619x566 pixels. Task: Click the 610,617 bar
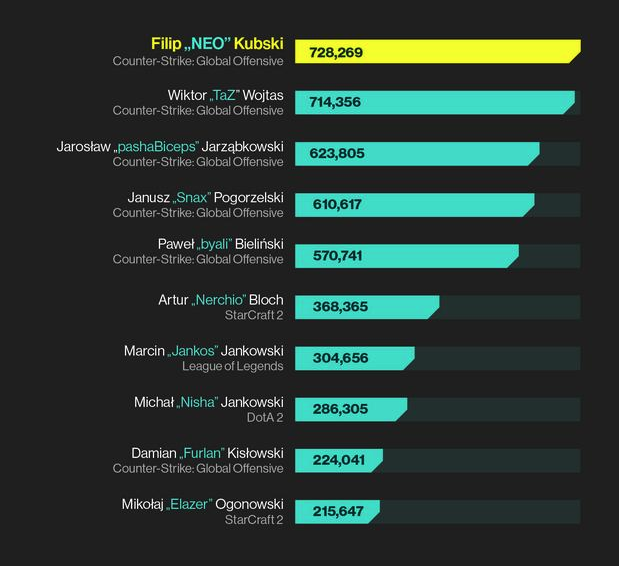[415, 205]
